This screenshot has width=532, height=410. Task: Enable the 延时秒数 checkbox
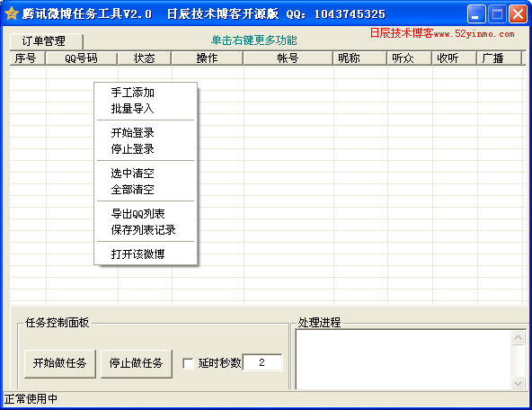pos(188,363)
